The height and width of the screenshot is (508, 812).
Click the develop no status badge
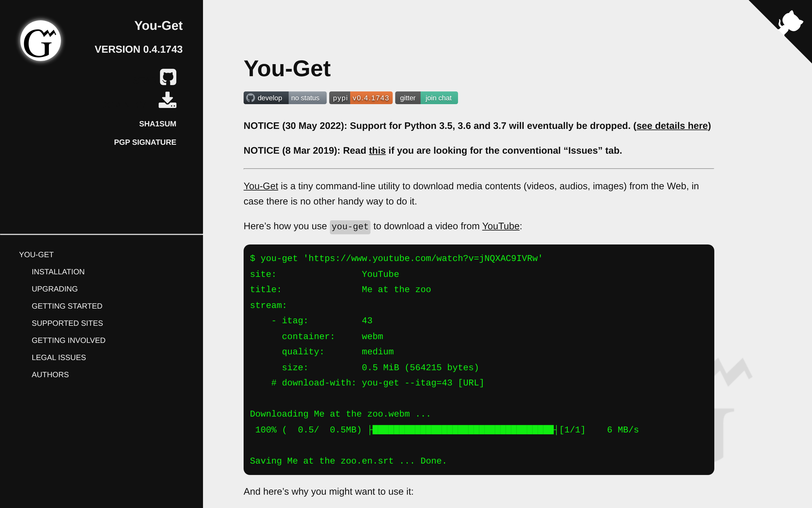click(285, 98)
